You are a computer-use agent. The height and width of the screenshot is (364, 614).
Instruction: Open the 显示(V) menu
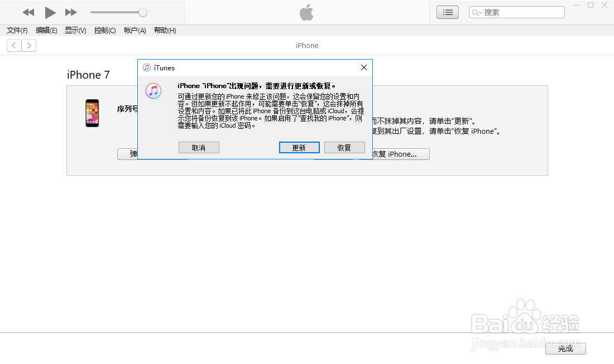[75, 31]
